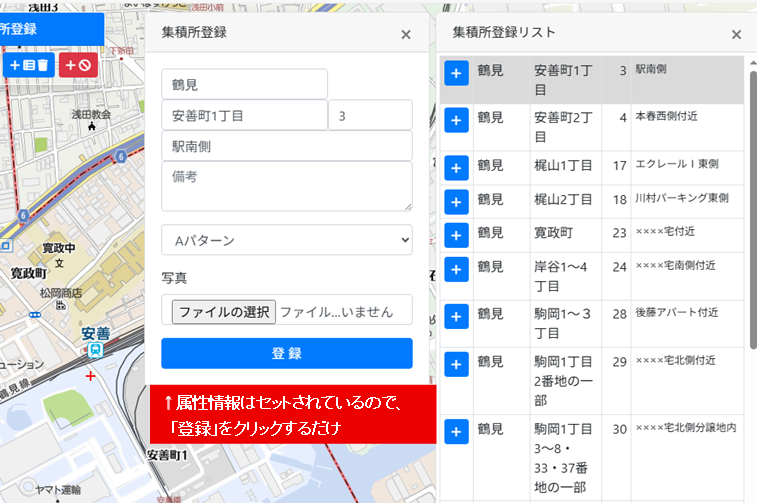Image resolution: width=757 pixels, height=504 pixels.
Task: Click ××××宅北側付近 text in list
Action: [675, 360]
